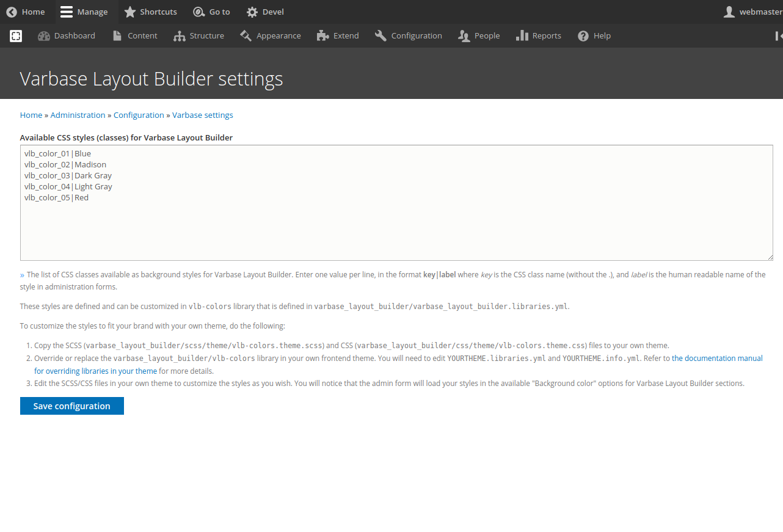Image resolution: width=783 pixels, height=532 pixels.
Task: Click the Configuration wrench icon
Action: tap(380, 35)
